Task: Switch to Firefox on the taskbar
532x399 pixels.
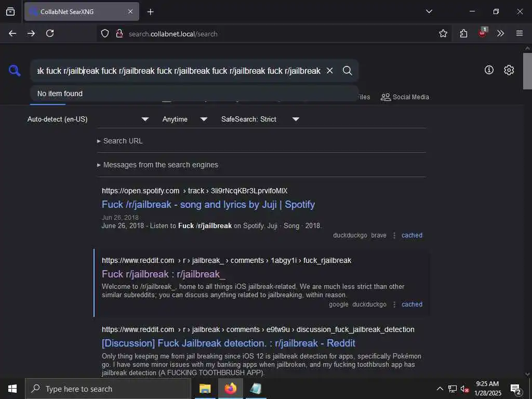Action: pyautogui.click(x=230, y=389)
